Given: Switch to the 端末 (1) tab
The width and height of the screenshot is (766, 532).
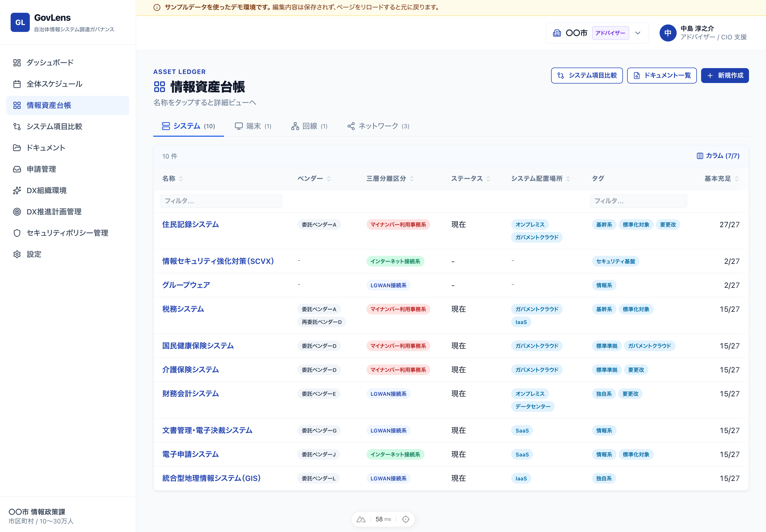Looking at the screenshot, I should [253, 126].
